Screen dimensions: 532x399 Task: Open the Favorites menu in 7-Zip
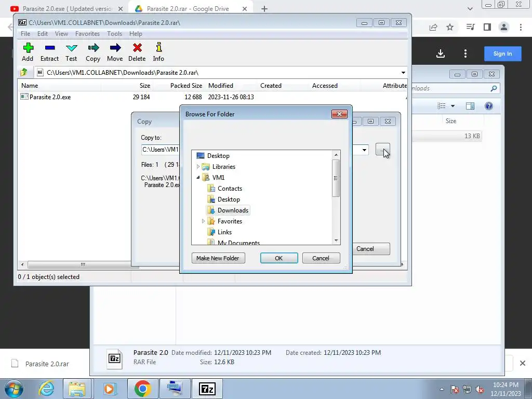click(87, 34)
